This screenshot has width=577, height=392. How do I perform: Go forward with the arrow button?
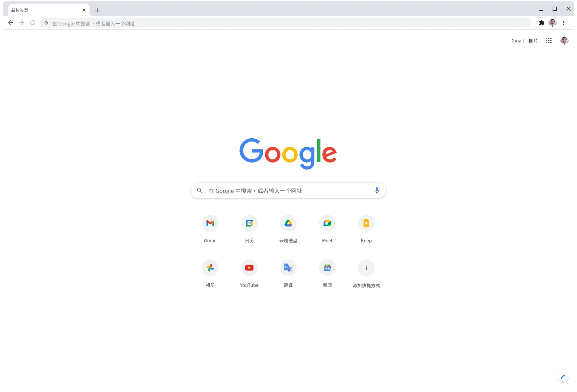[22, 23]
